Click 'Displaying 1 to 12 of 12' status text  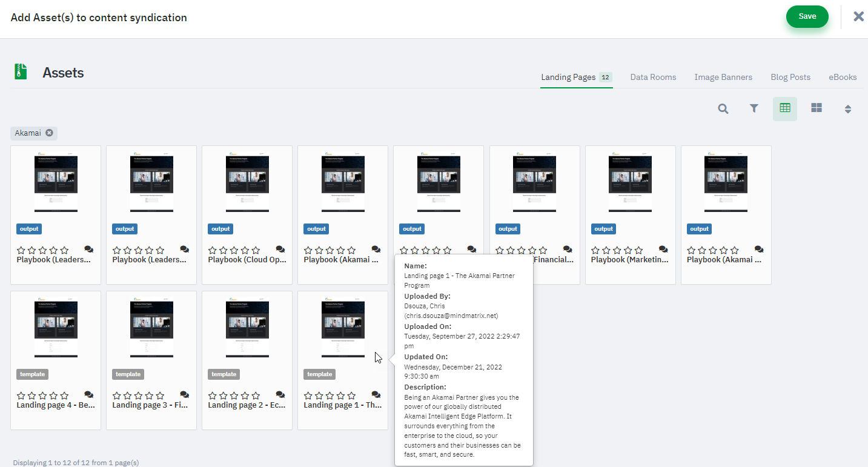point(76,463)
